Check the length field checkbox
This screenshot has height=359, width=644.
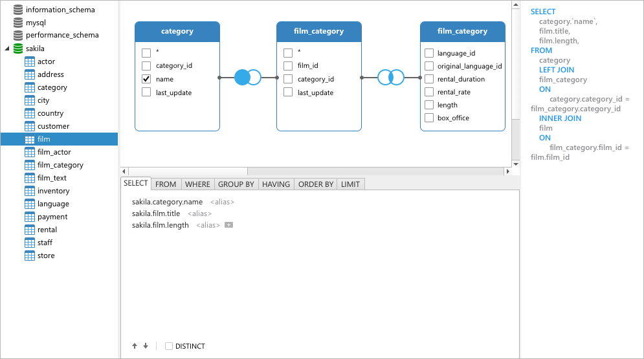coord(429,105)
